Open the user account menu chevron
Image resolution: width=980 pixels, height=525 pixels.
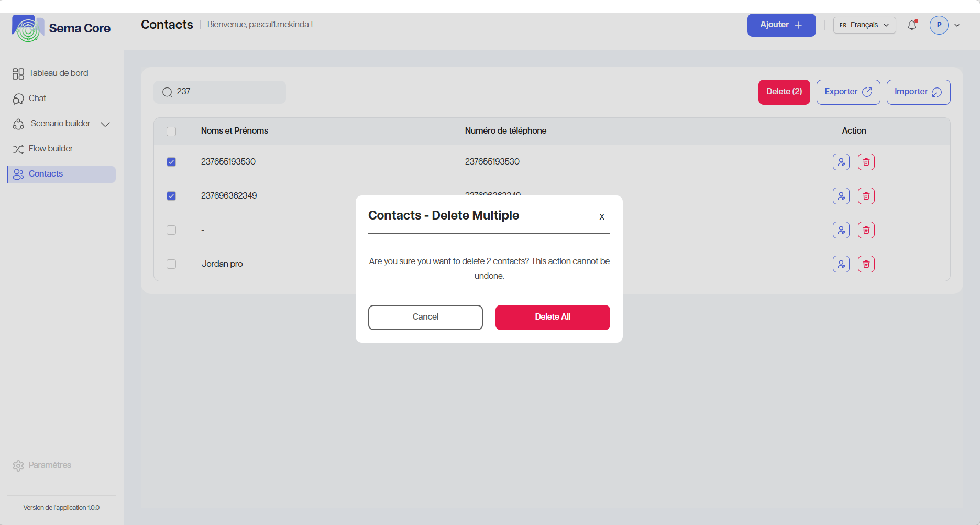pyautogui.click(x=957, y=25)
